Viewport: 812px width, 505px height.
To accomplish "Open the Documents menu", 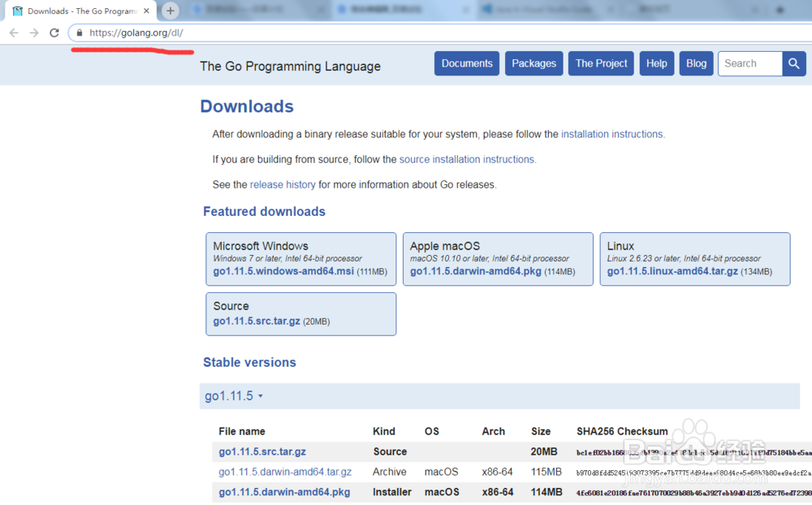I will pyautogui.click(x=467, y=63).
